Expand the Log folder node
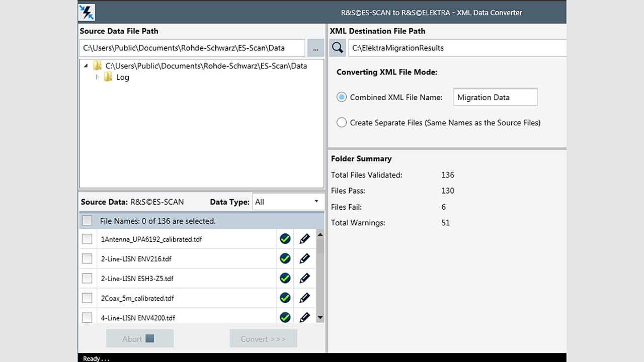The image size is (644, 362). pos(97,77)
